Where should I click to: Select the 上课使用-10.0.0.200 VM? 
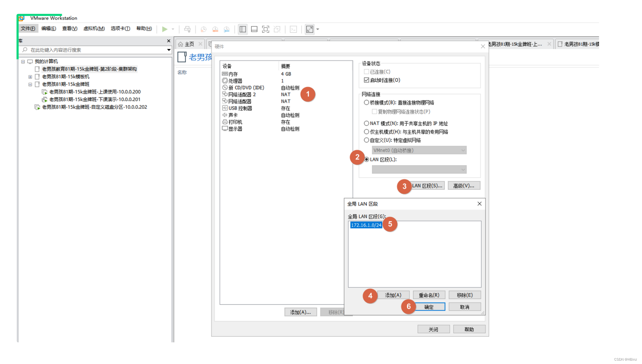pos(95,92)
